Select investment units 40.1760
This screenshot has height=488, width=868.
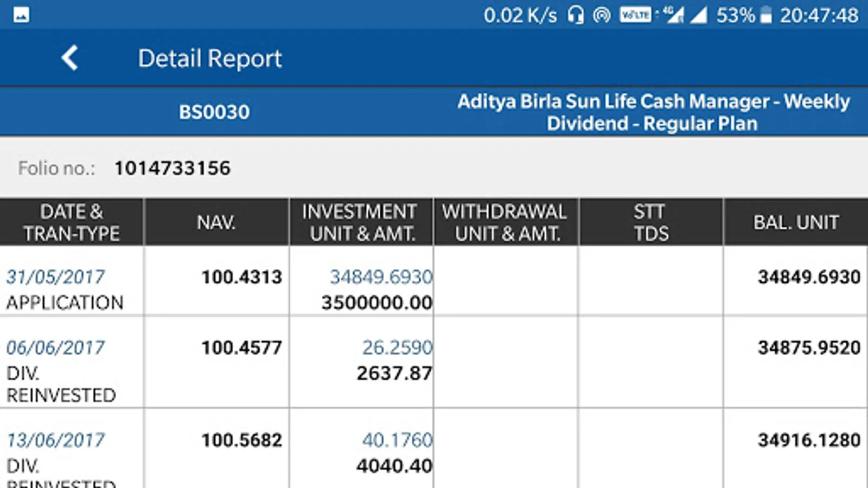(398, 440)
